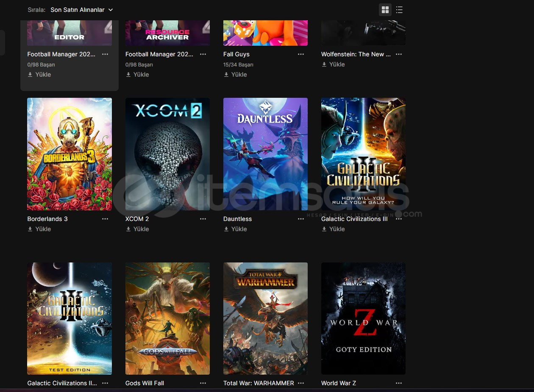534x392 pixels.
Task: Click the Gods Will Fall title text
Action: point(145,383)
